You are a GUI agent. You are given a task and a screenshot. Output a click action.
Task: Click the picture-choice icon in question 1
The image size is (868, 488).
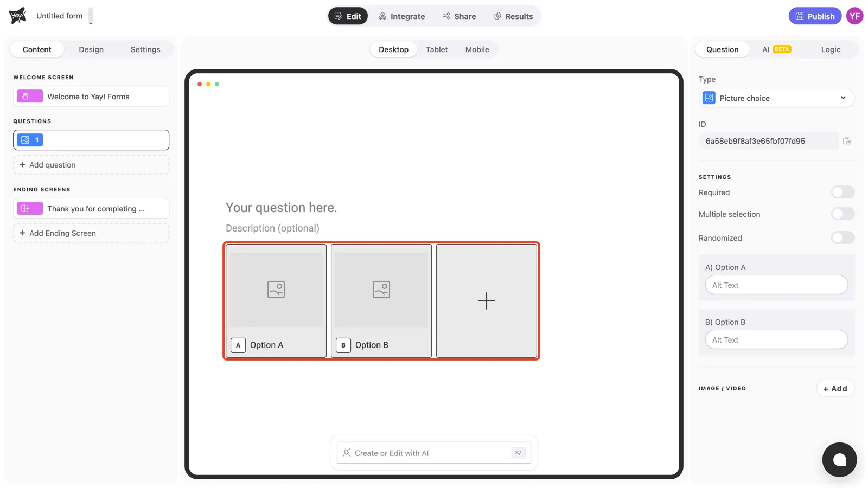[25, 140]
